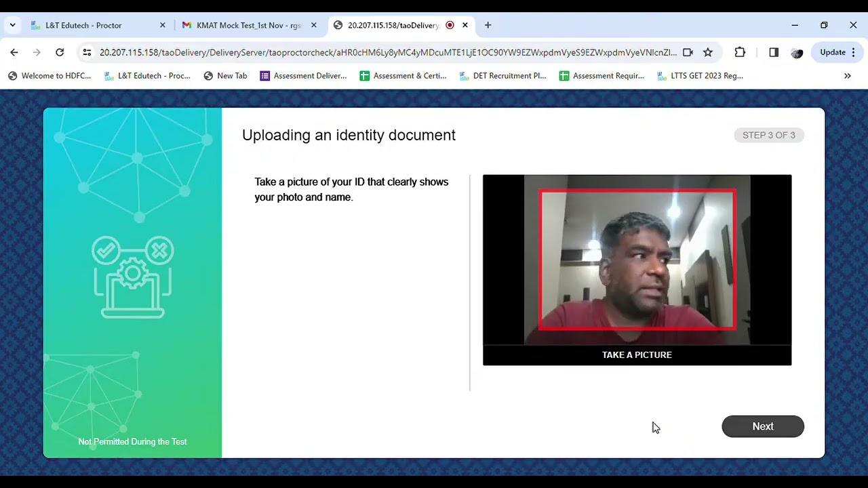This screenshot has height=488, width=868.
Task: Open the Assessment Deliver... bookmark
Action: (x=303, y=76)
